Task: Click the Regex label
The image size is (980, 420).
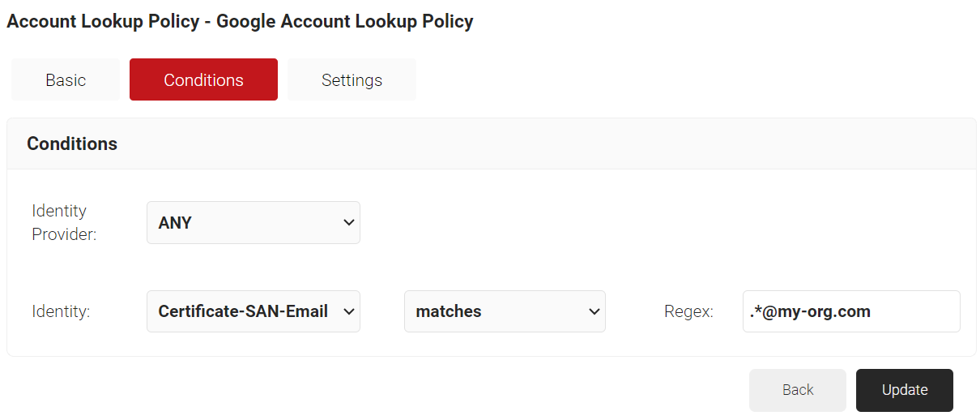Action: [688, 311]
